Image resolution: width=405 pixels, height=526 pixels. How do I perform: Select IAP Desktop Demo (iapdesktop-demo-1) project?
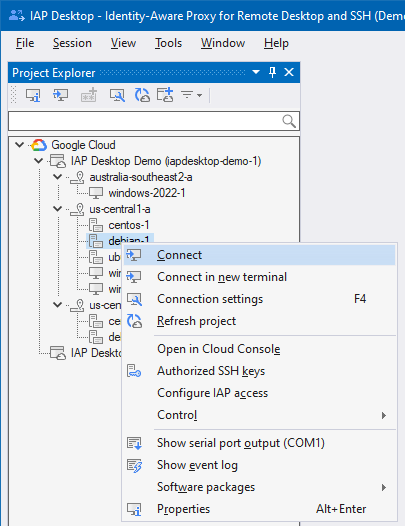pyautogui.click(x=166, y=161)
